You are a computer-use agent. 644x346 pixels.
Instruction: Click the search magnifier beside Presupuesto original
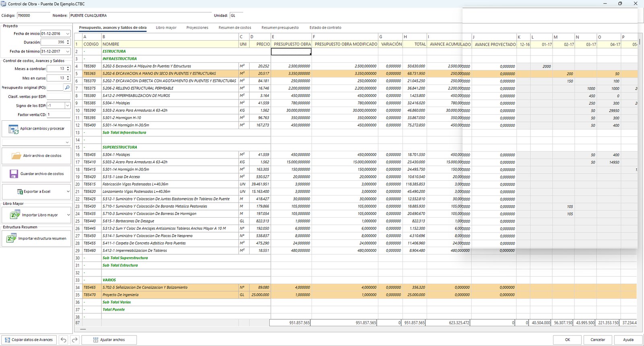click(x=67, y=87)
